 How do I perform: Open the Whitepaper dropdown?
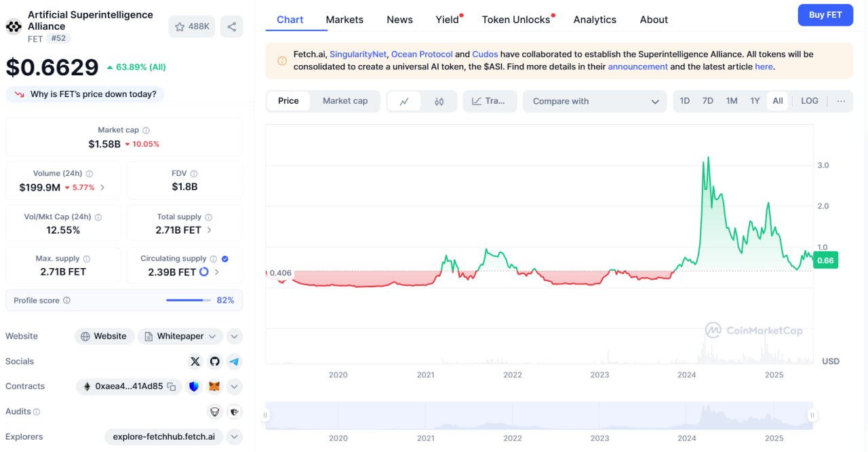point(180,336)
